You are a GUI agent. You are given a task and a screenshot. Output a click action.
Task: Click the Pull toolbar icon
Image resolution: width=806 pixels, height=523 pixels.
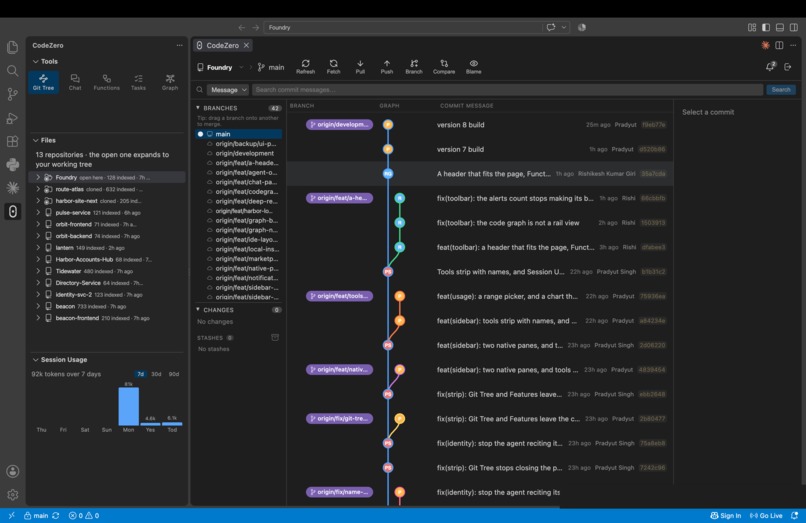coord(360,66)
